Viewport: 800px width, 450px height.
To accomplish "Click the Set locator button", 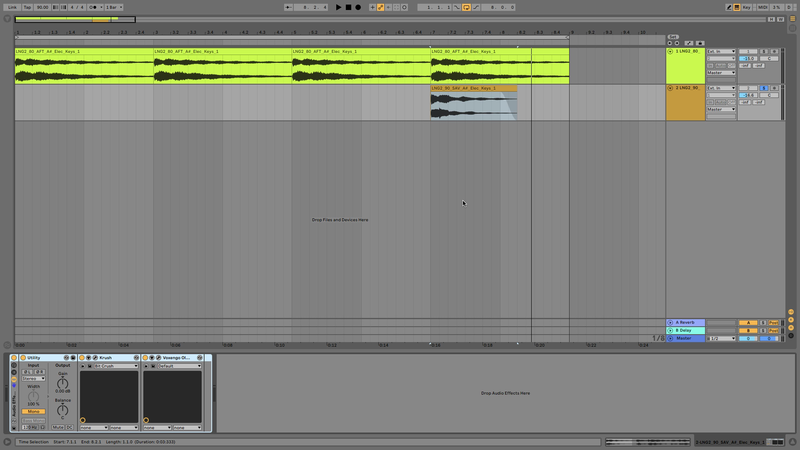I will tap(673, 37).
